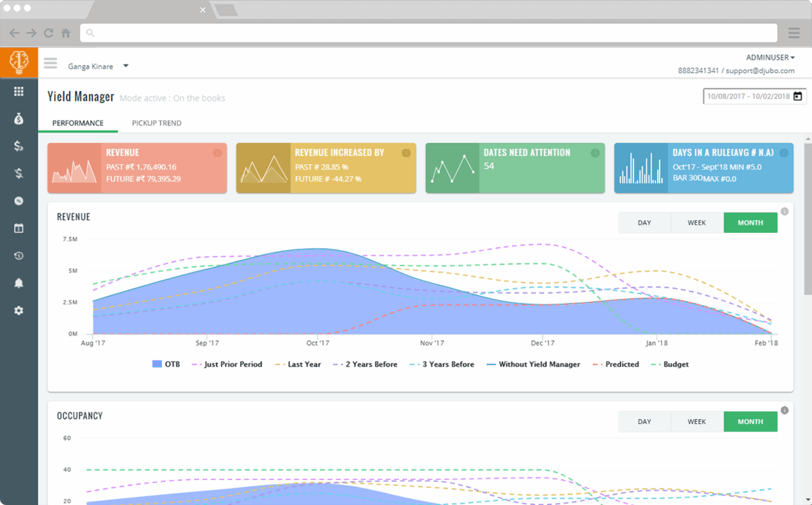Screen dimensions: 812x505
Task: Open the history clock sidebar icon
Action: pos(19,256)
